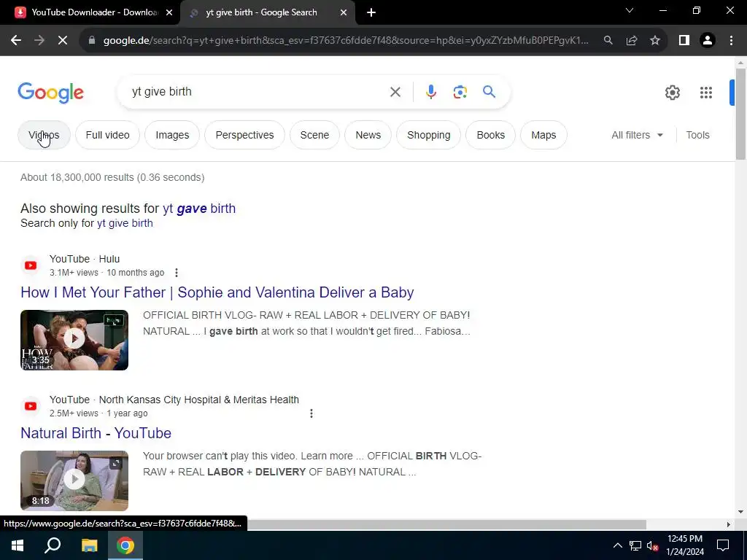Open Google Lens image search icon
747x560 pixels.
pos(460,92)
